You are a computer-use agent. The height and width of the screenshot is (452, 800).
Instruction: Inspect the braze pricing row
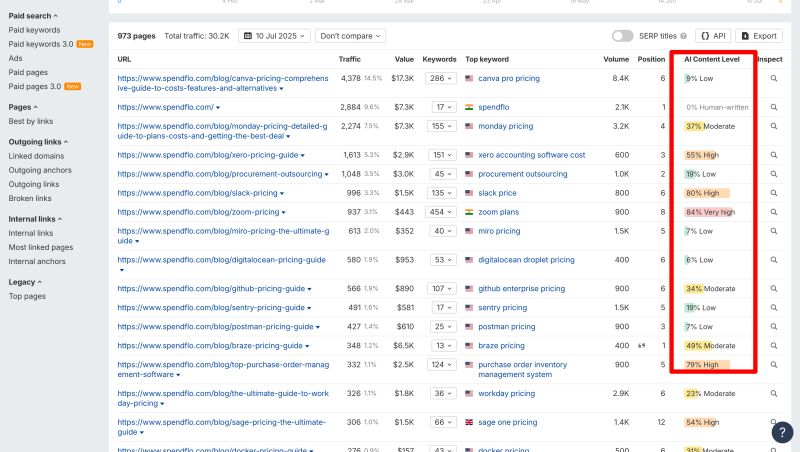[773, 345]
